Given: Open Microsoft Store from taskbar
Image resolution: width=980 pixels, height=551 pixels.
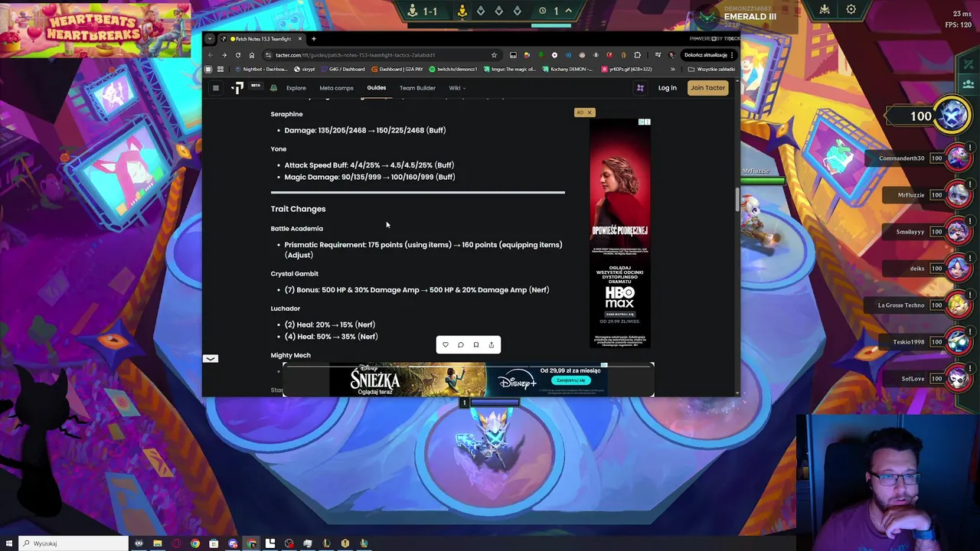Looking at the screenshot, I should [214, 543].
